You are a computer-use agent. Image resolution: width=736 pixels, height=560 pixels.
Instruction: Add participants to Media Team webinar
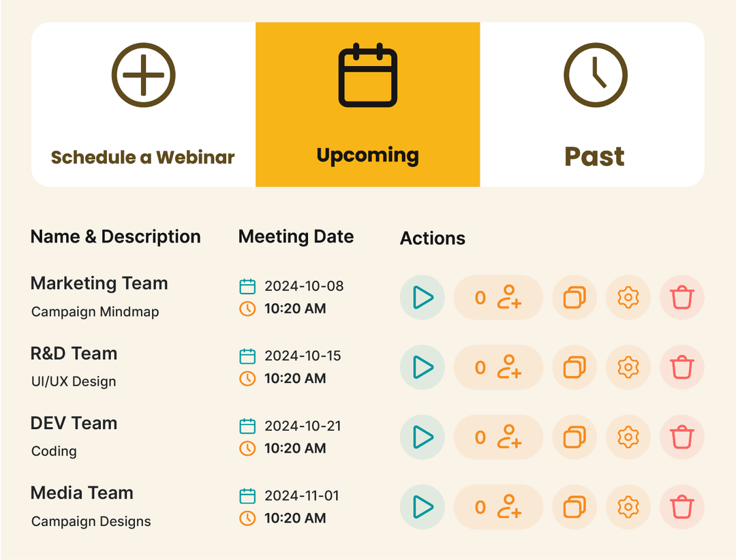[x=498, y=507]
